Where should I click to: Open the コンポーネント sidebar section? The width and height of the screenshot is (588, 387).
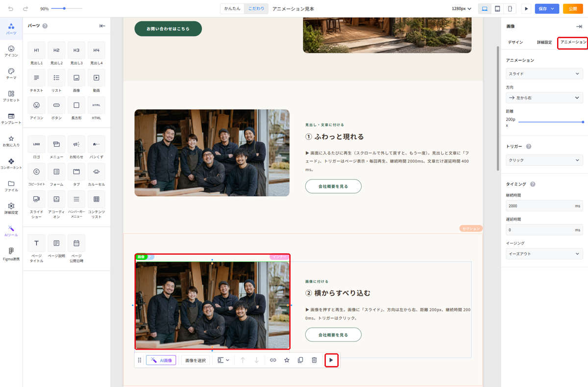pyautogui.click(x=11, y=164)
